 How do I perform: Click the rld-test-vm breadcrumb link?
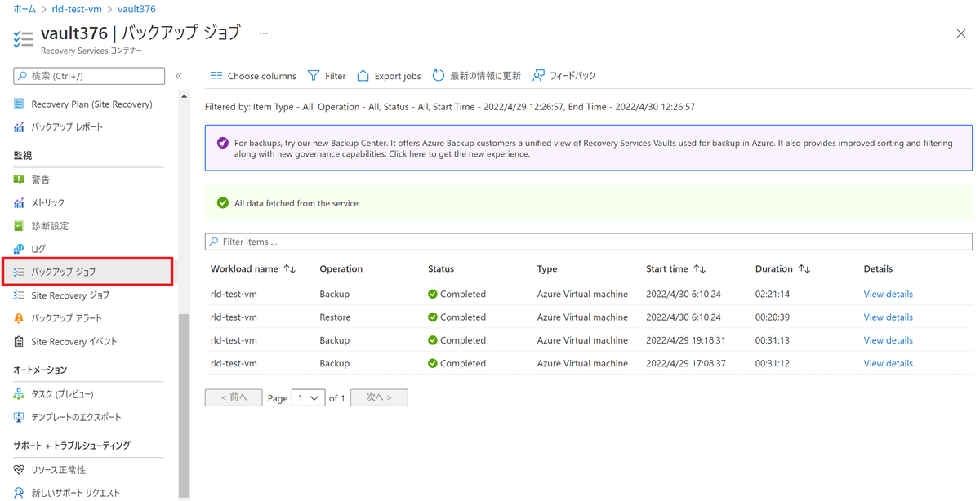click(76, 9)
